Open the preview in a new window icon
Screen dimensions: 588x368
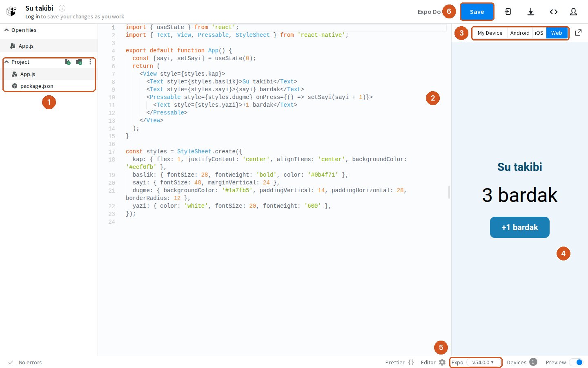click(x=578, y=33)
